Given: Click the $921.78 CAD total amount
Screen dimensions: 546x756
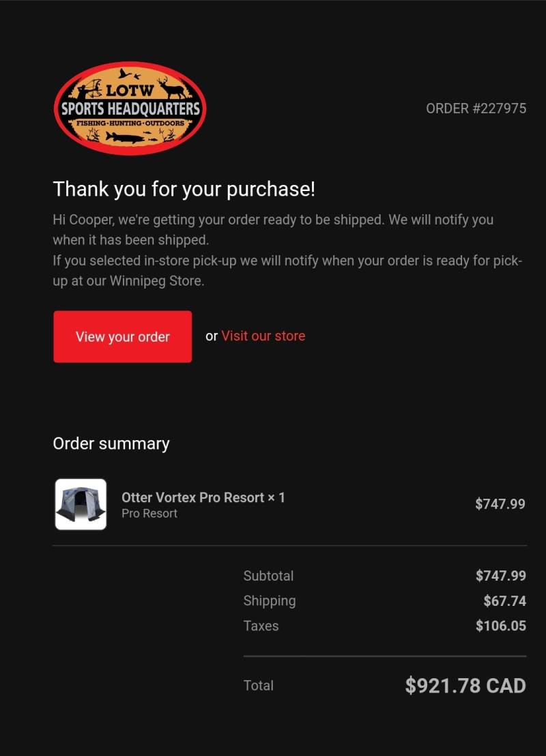Looking at the screenshot, I should click(x=465, y=686).
